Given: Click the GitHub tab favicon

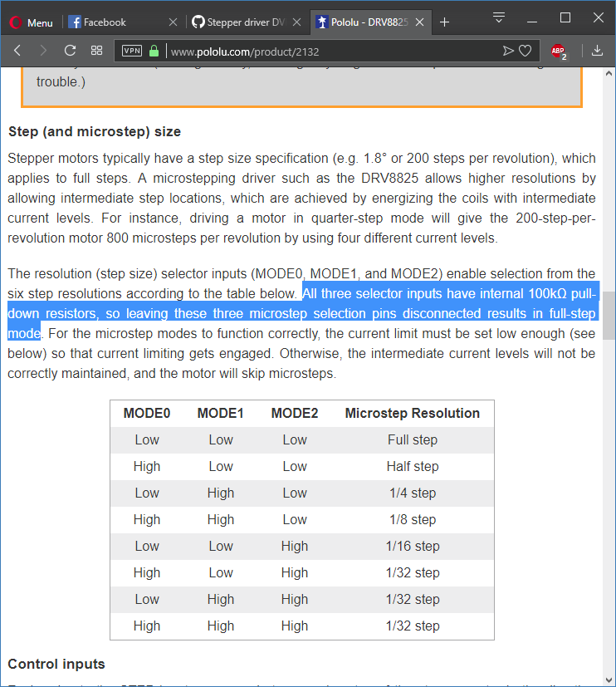Looking at the screenshot, I should 198,22.
